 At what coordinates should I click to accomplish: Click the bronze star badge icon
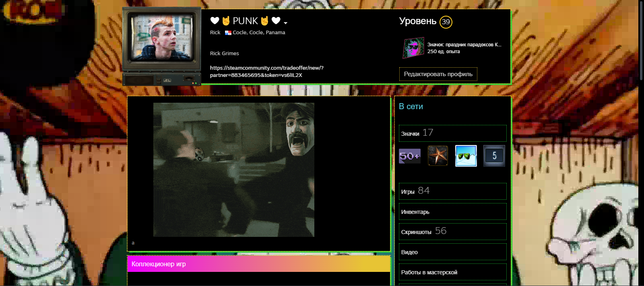coord(438,156)
